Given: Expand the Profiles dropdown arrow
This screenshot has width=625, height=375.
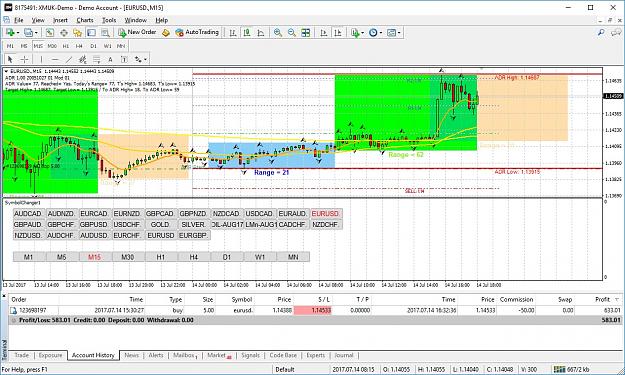Looking at the screenshot, I should (36, 33).
